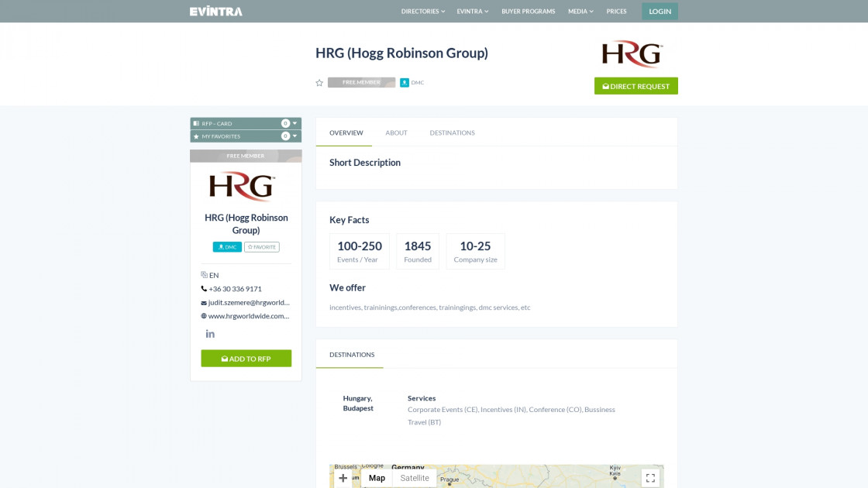Viewport: 868px width, 488px height.
Task: Switch to the ABOUT tab
Action: pyautogui.click(x=396, y=132)
